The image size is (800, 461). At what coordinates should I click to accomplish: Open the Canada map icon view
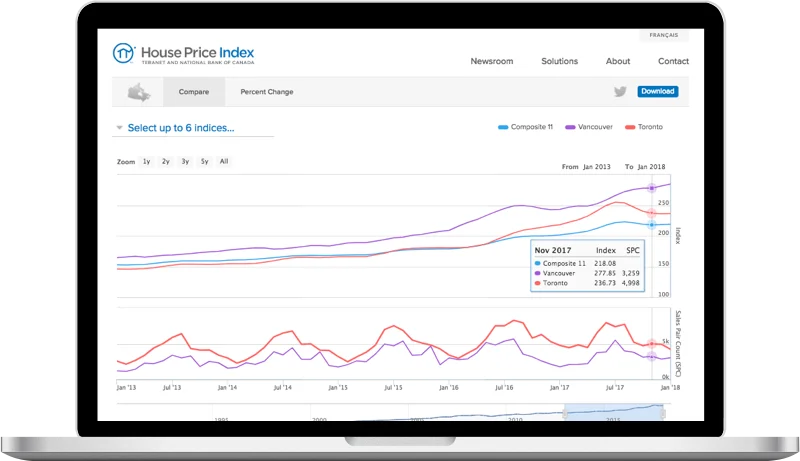[x=139, y=92]
